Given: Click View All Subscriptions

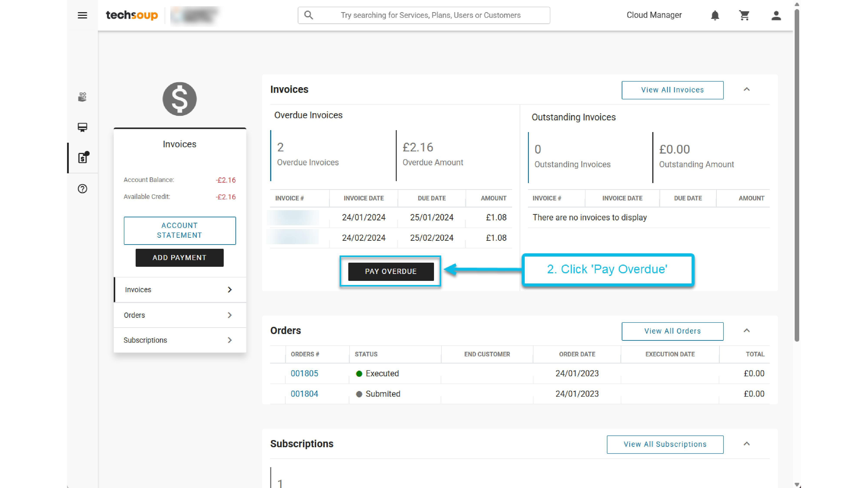Looking at the screenshot, I should click(665, 444).
